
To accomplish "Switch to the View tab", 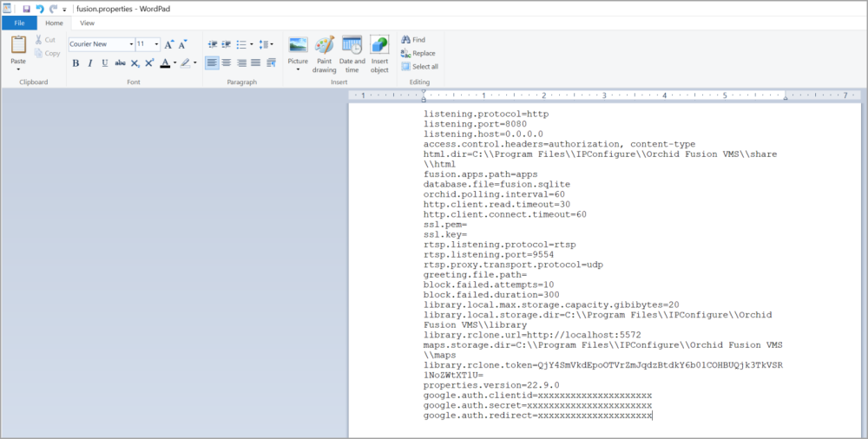I will coord(87,23).
